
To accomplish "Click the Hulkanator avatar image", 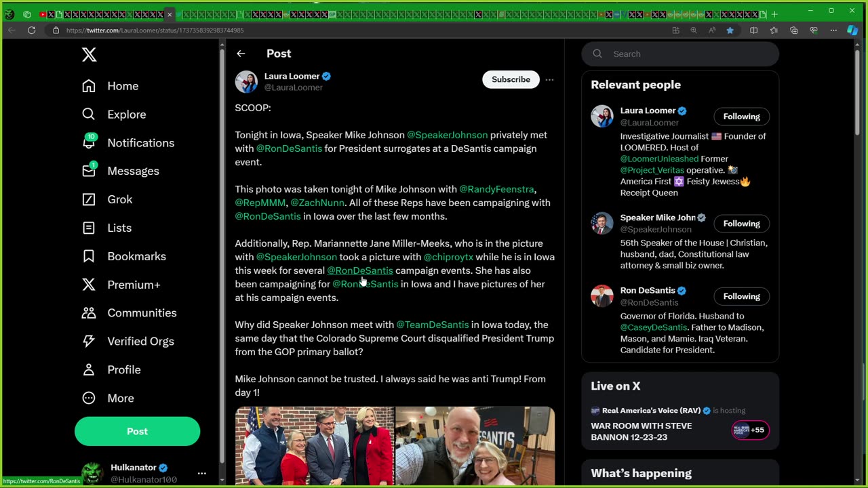I will (x=92, y=473).
